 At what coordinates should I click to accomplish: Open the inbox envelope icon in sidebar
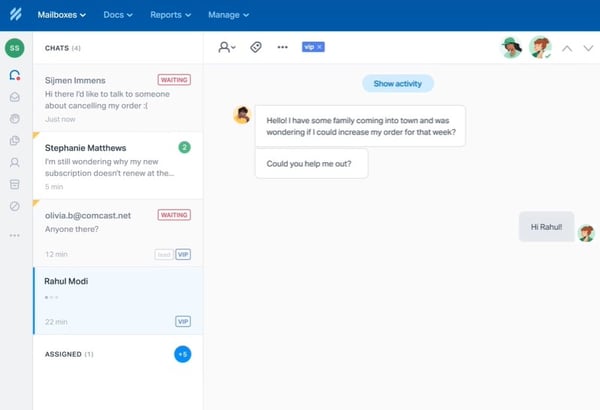click(x=15, y=97)
